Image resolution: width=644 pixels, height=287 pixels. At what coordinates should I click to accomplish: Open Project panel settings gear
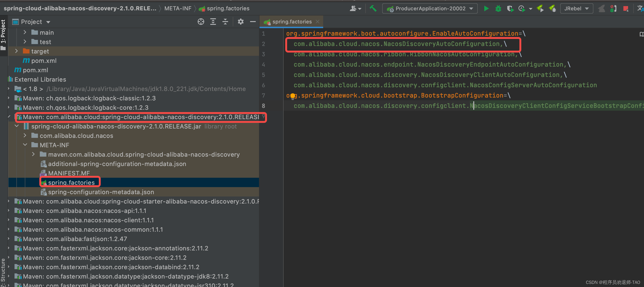pos(241,22)
